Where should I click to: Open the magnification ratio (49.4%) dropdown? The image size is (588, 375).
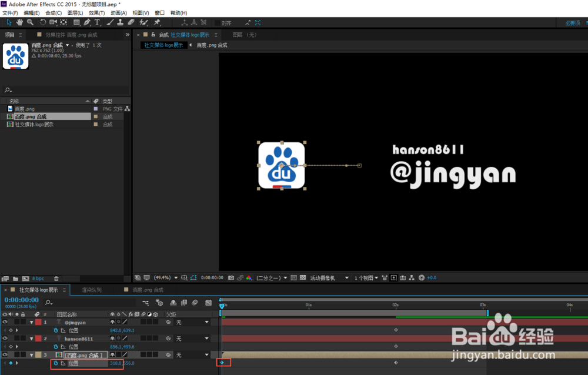click(165, 278)
